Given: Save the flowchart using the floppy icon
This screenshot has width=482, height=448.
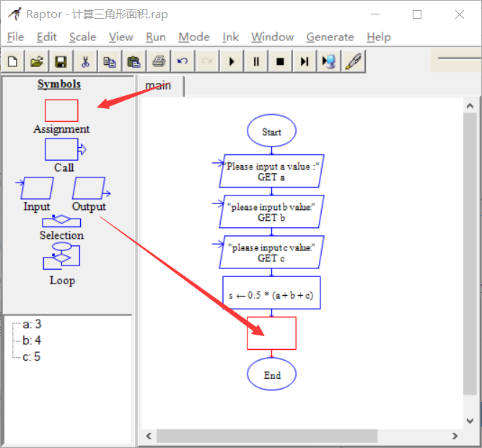Looking at the screenshot, I should (61, 61).
